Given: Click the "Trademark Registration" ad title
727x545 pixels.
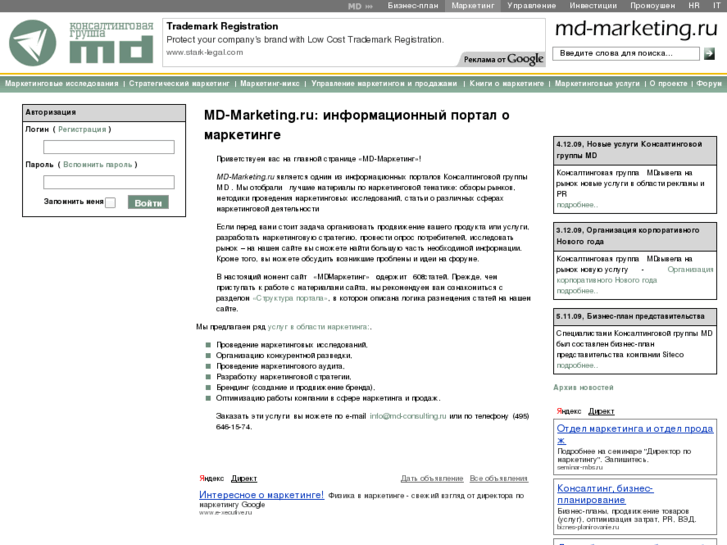Looking at the screenshot, I should click(x=222, y=26).
